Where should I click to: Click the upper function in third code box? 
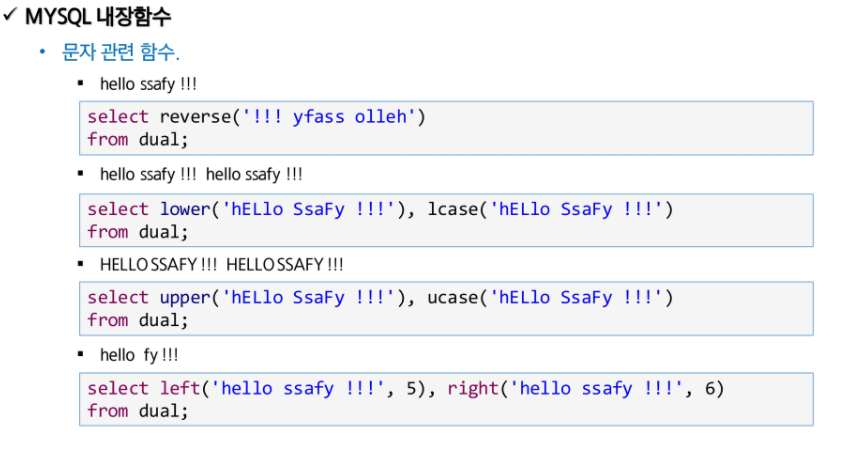pos(185,298)
